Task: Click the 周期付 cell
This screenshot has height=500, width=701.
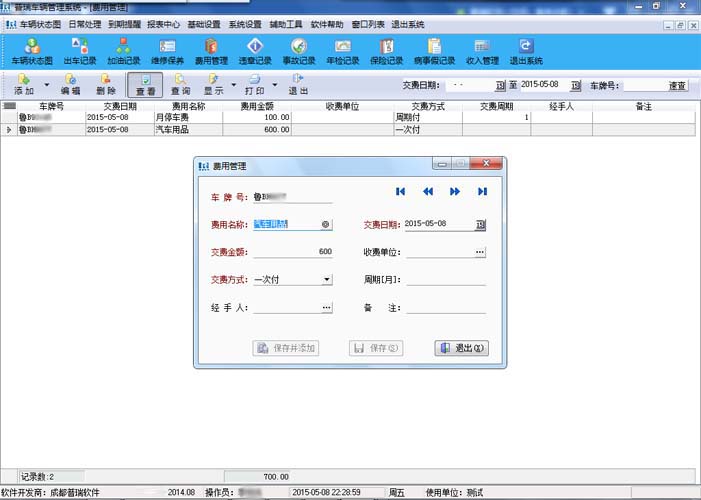Action: tap(428, 118)
